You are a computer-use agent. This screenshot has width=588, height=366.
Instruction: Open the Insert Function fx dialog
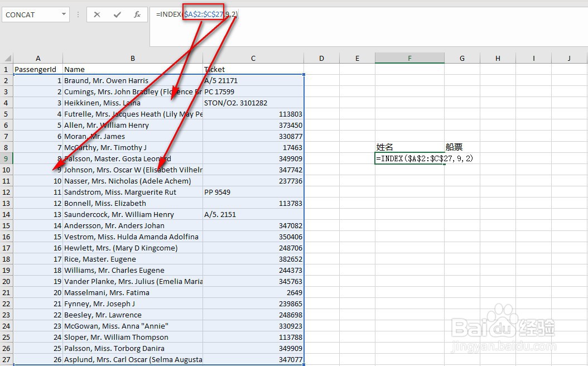click(x=137, y=15)
